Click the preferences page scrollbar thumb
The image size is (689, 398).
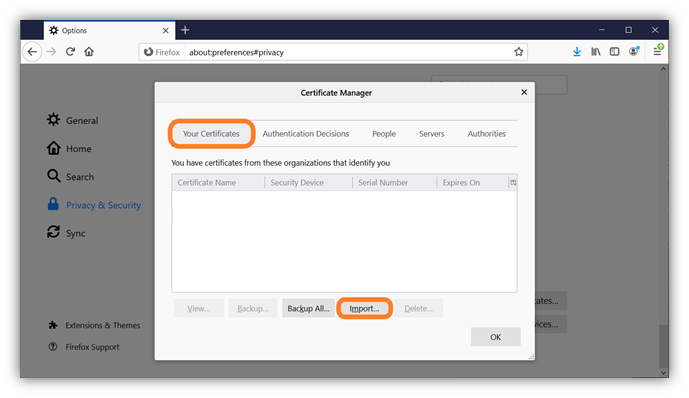tap(664, 346)
